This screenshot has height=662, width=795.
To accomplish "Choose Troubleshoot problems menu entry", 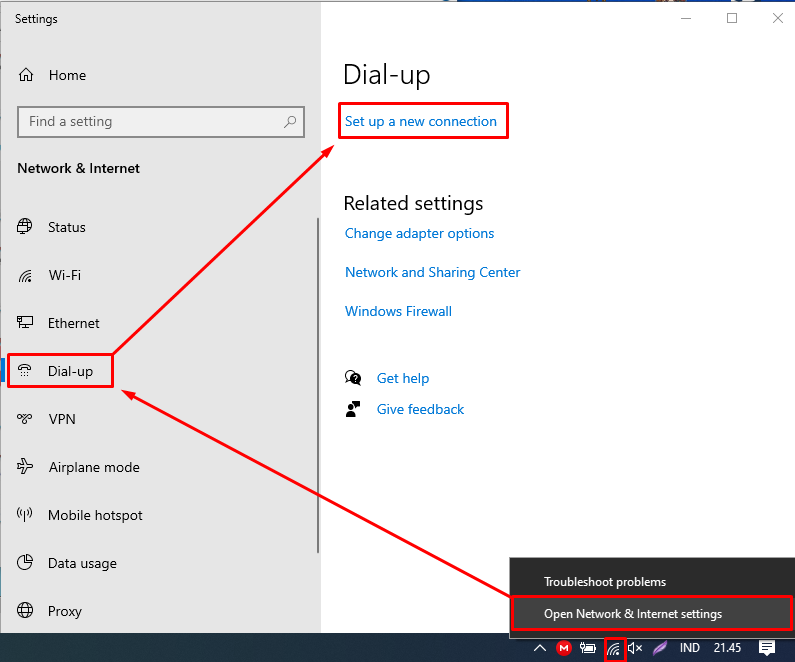I will click(605, 582).
